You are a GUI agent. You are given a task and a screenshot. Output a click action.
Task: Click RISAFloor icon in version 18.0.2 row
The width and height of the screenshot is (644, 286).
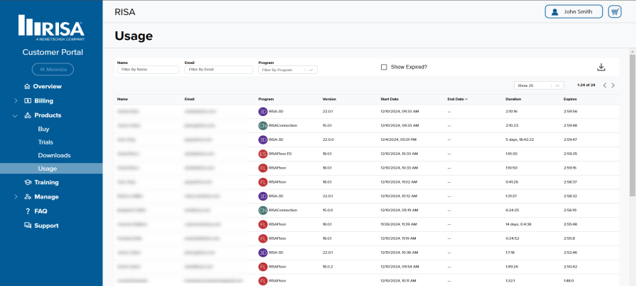pyautogui.click(x=263, y=267)
